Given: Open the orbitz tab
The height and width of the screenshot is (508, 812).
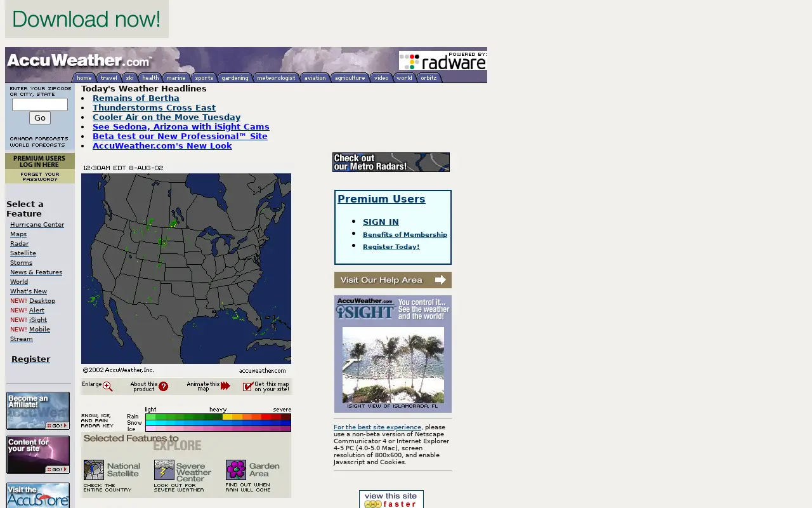Looking at the screenshot, I should [x=429, y=78].
